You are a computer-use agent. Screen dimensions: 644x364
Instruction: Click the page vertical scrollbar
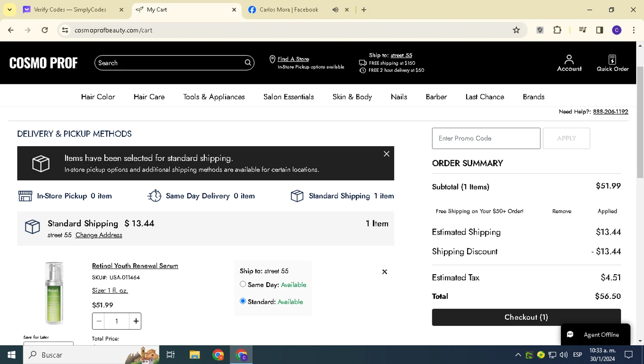coord(640,122)
